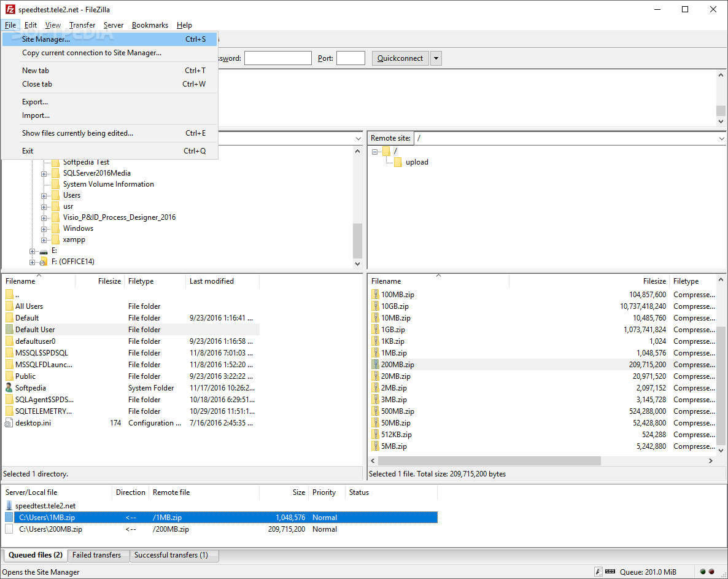Expand the F: (OFFICE14) drive node
This screenshot has width=728, height=579.
[32, 262]
